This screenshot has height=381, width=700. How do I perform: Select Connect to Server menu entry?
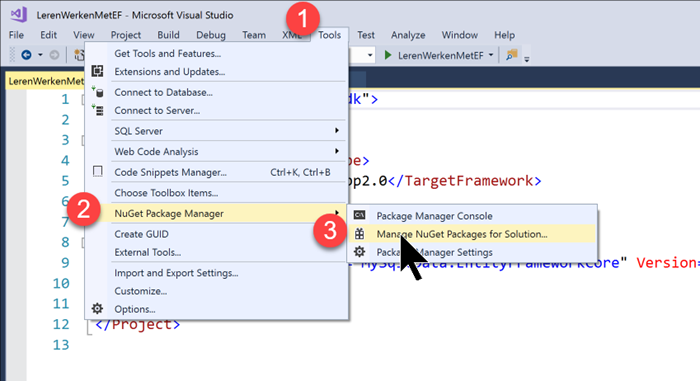click(x=217, y=110)
